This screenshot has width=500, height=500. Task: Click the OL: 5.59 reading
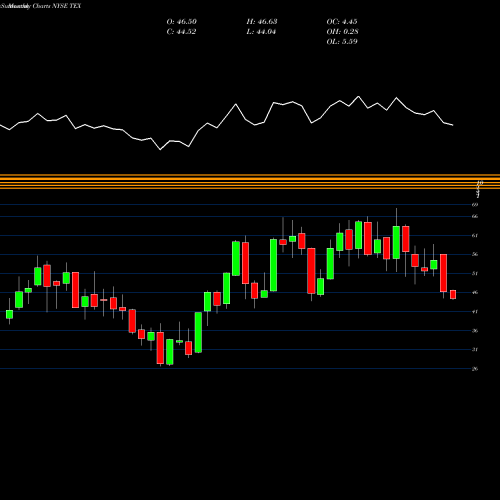342,42
